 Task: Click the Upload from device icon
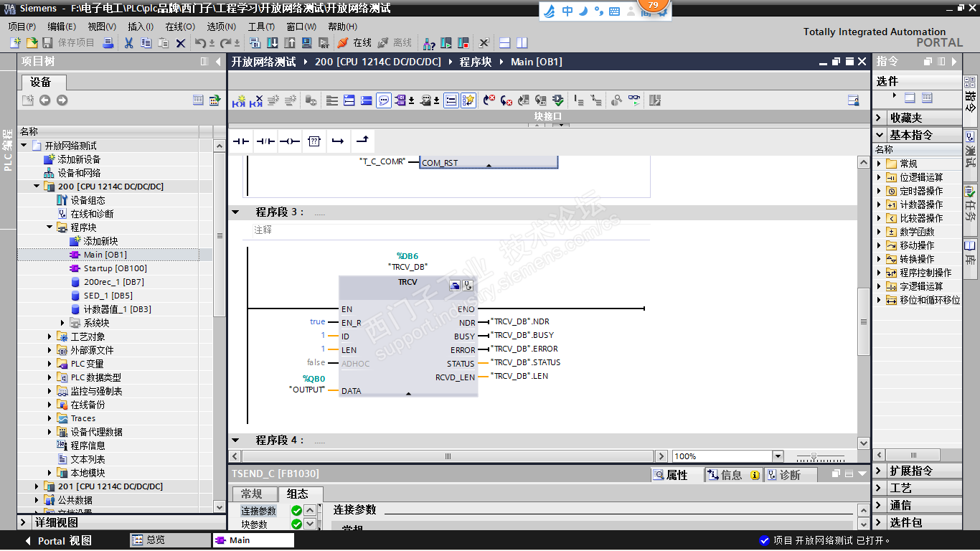(290, 43)
